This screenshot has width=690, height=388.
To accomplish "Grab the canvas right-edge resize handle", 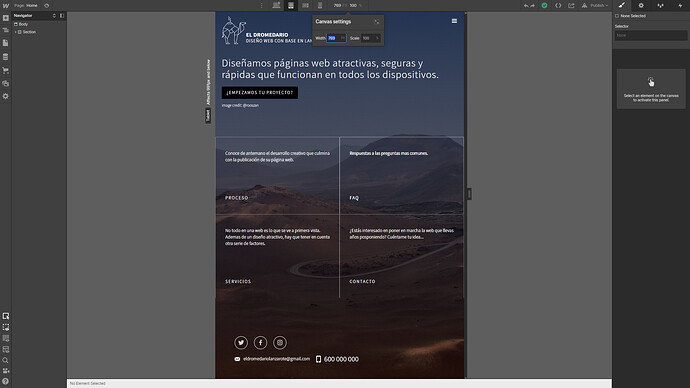I will pyautogui.click(x=469, y=194).
